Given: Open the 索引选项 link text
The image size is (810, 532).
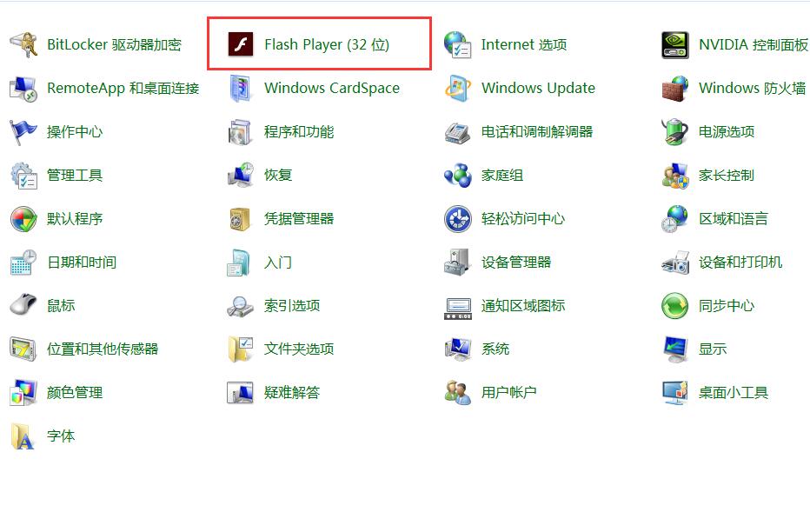Looking at the screenshot, I should [292, 306].
